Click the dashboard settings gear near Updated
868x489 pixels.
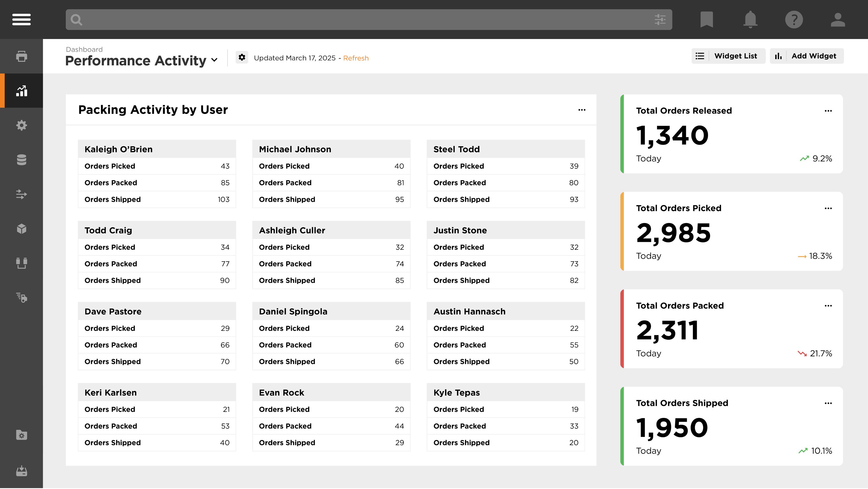[x=242, y=57]
